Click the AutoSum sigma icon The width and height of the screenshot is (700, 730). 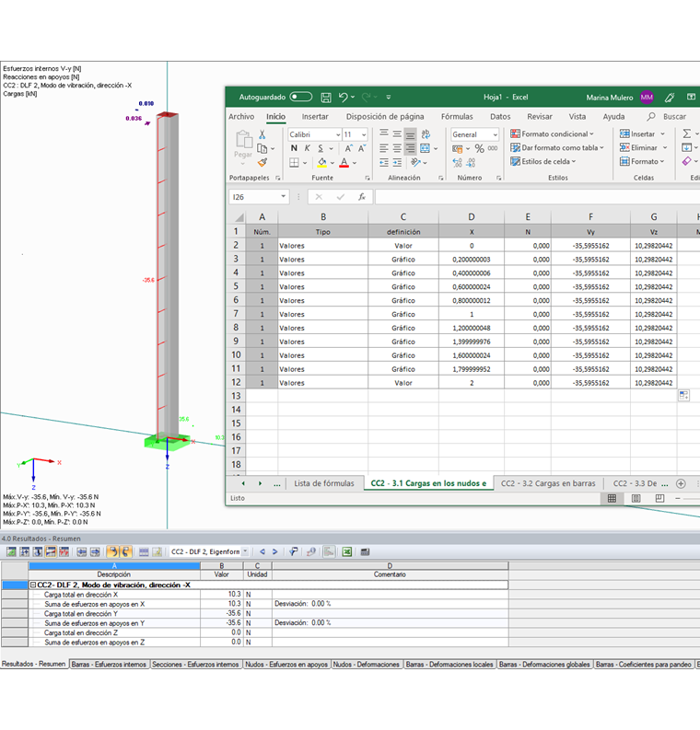[x=686, y=134]
